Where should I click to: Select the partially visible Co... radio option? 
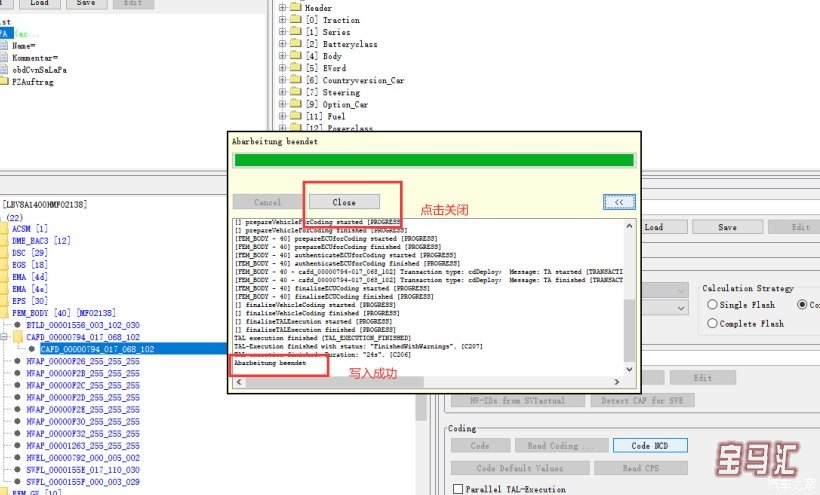tap(802, 304)
